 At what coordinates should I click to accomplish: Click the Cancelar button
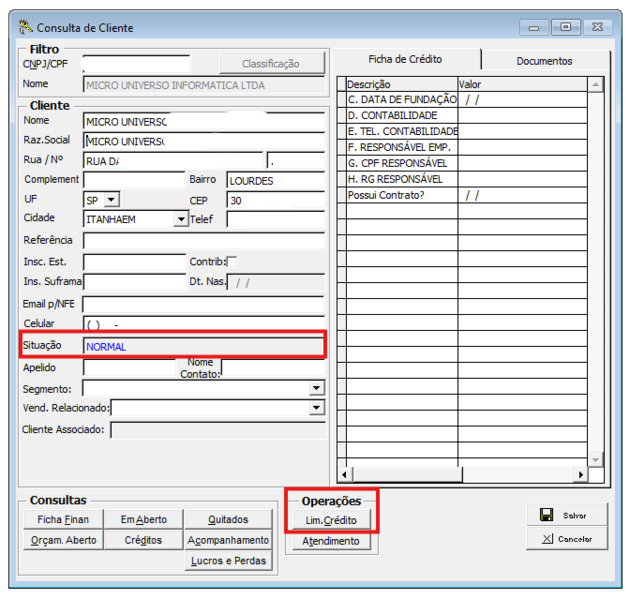point(567,539)
